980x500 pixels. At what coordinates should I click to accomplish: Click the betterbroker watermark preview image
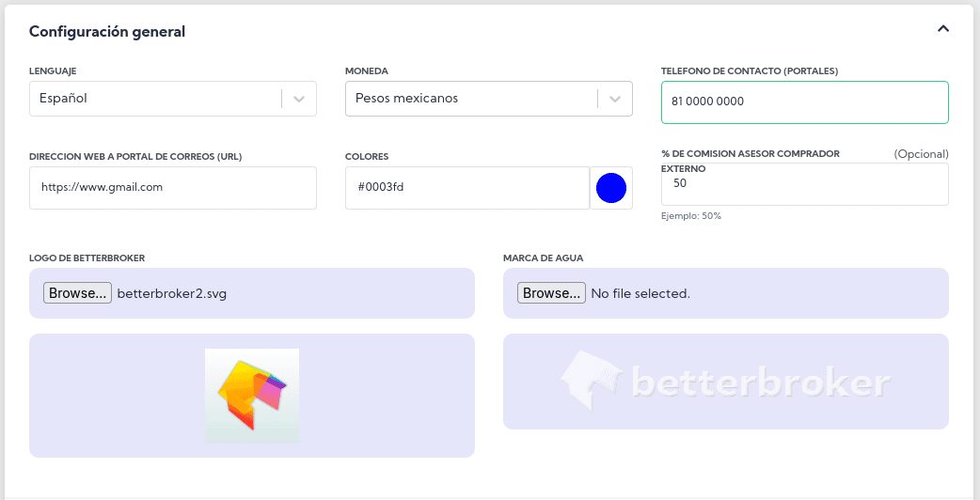coord(725,383)
